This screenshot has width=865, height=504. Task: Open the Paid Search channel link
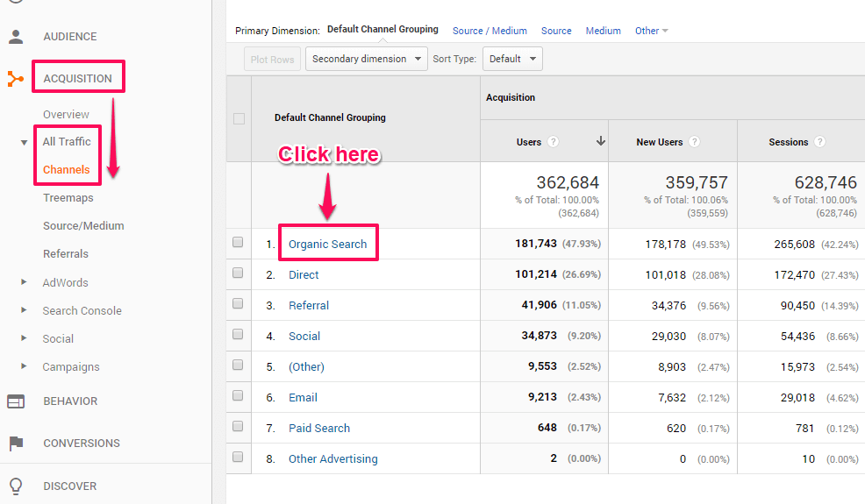point(319,429)
